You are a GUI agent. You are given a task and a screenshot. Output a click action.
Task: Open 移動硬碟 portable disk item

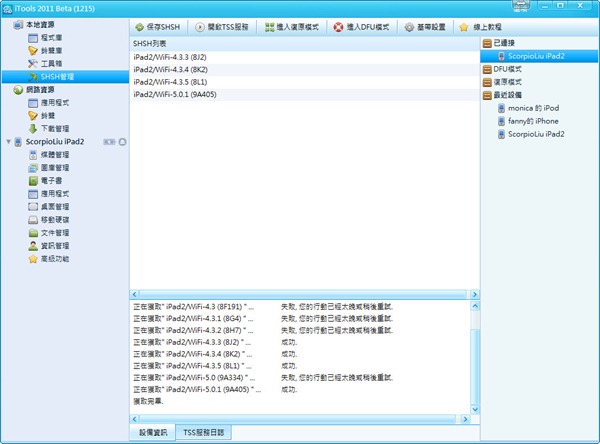[49, 220]
